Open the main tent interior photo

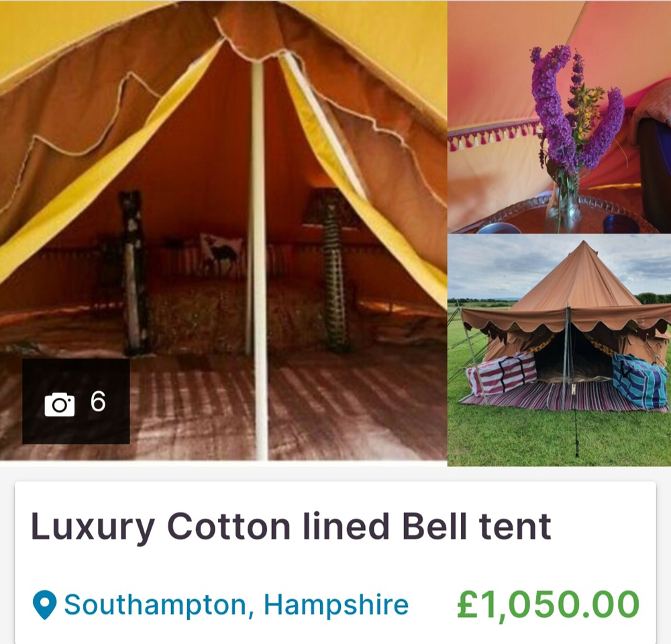[223, 230]
